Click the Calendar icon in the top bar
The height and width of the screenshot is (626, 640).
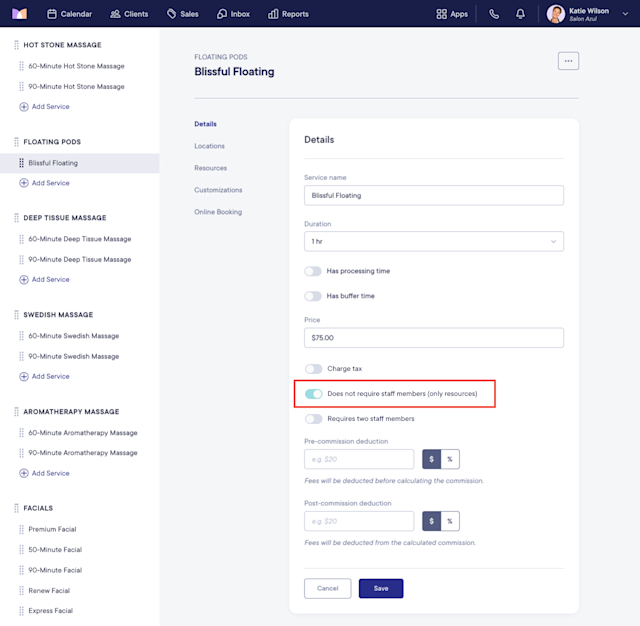coord(52,14)
